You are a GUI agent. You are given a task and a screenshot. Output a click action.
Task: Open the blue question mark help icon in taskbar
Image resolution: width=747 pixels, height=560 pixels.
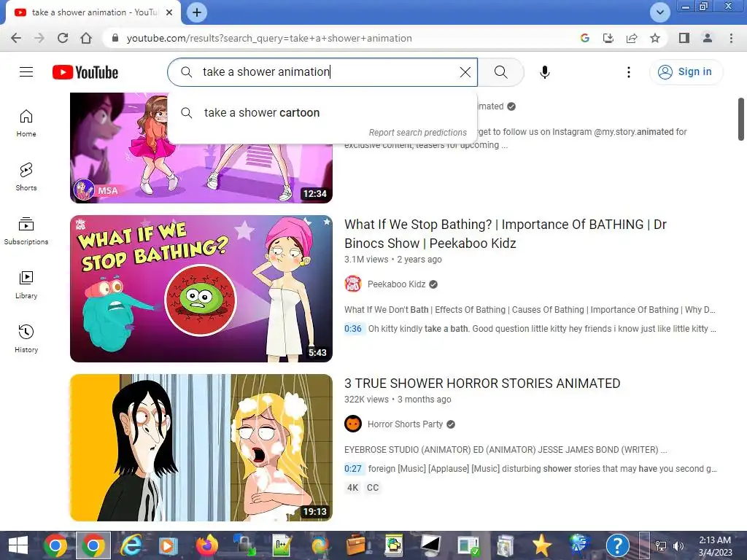pos(617,545)
